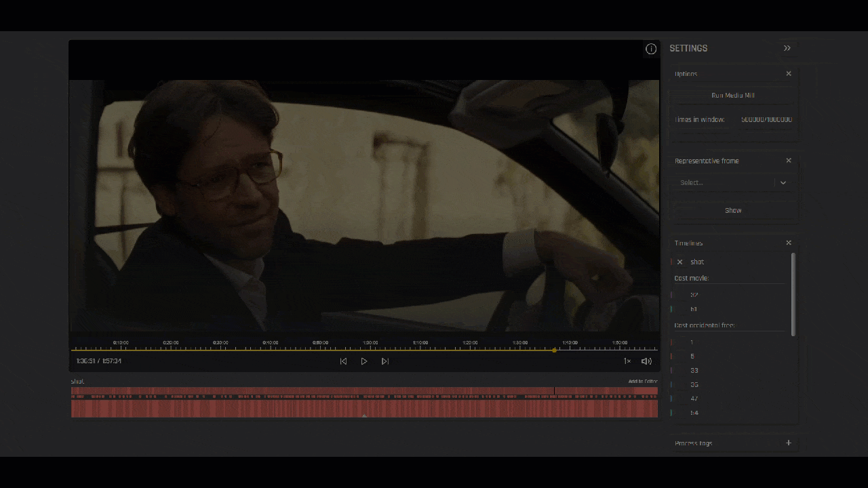Screen dimensions: 868x488
Task: Expand the Process tags section
Action: pyautogui.click(x=789, y=443)
